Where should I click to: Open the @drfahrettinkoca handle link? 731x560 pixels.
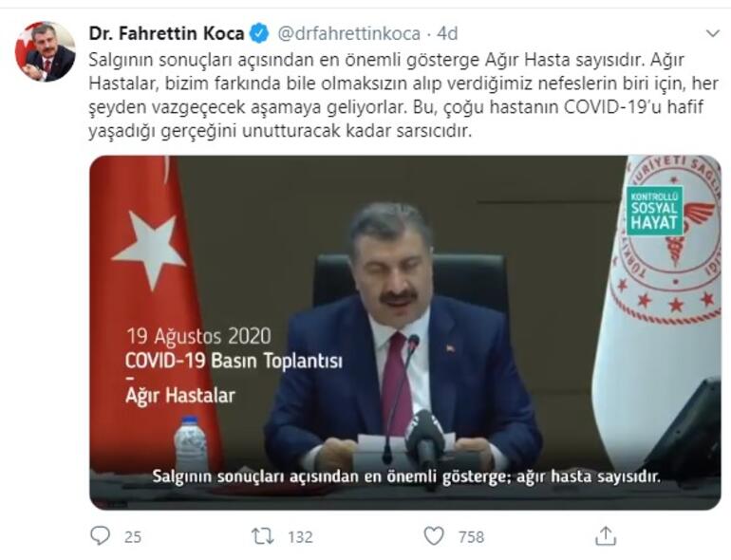click(x=349, y=33)
